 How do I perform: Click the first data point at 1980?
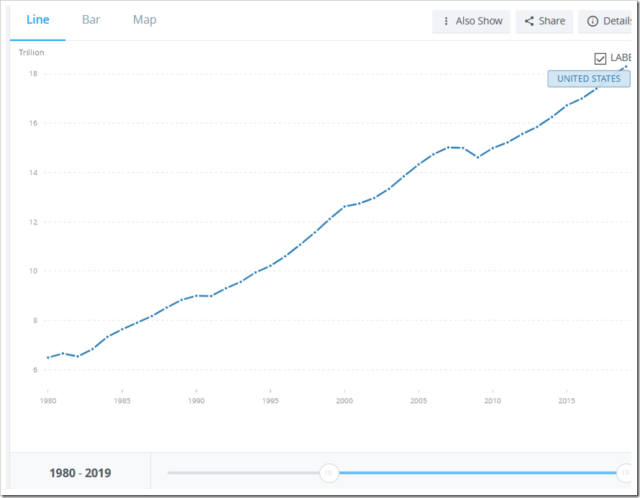[48, 357]
